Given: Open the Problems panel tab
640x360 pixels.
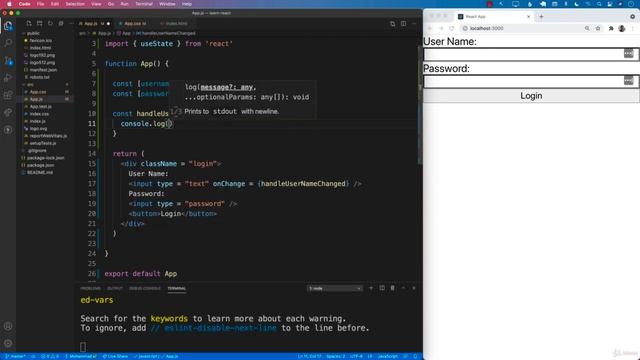Looking at the screenshot, I should [91, 289].
